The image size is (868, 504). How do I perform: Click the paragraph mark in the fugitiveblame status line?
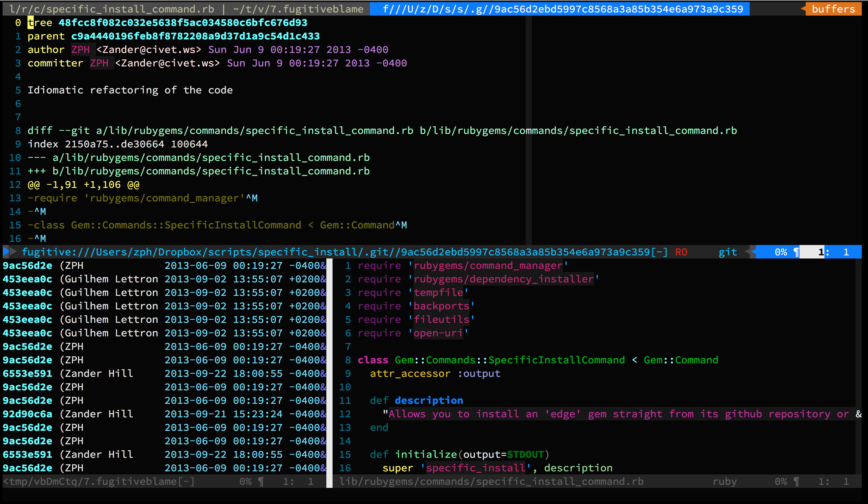click(x=261, y=482)
